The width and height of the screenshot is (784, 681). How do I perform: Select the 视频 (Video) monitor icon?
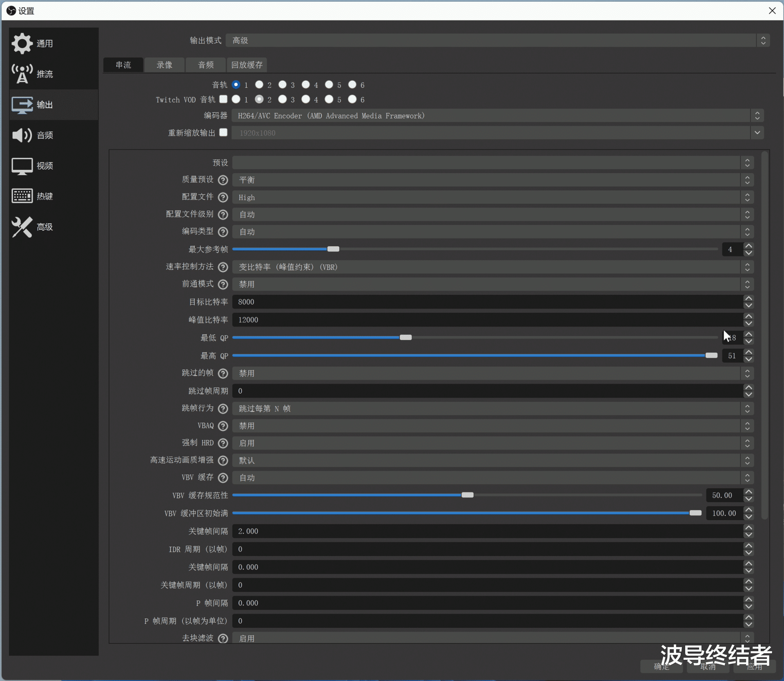pos(22,166)
